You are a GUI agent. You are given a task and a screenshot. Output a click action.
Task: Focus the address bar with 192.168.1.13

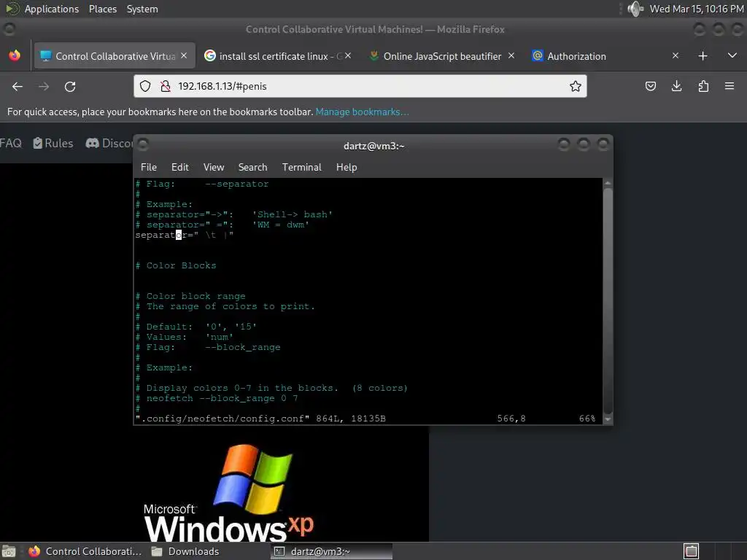click(360, 86)
